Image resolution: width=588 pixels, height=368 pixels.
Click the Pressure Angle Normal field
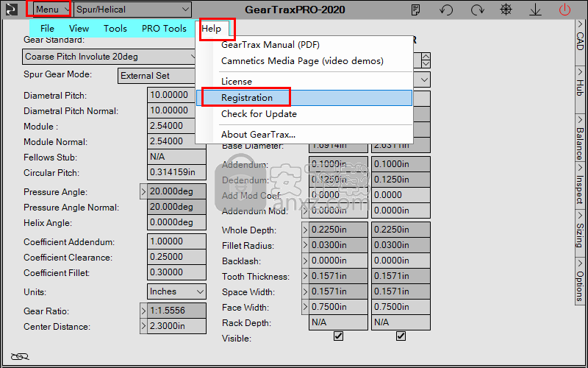(176, 207)
